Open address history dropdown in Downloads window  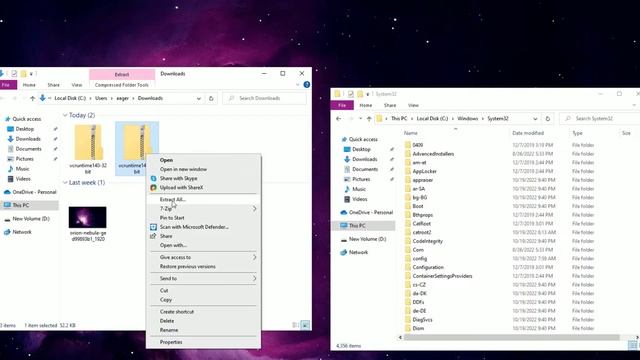[x=198, y=98]
